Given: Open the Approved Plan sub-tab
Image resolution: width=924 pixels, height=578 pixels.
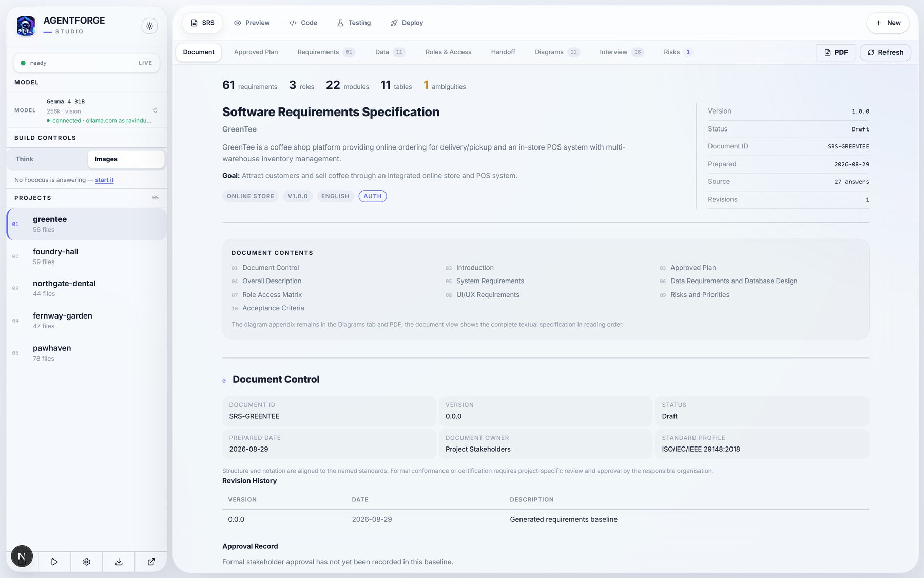Looking at the screenshot, I should tap(256, 52).
